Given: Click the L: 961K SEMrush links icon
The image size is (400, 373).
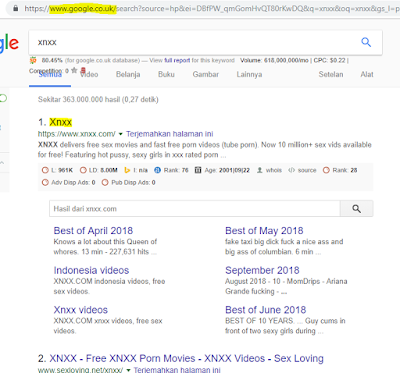Looking at the screenshot, I should pyautogui.click(x=45, y=170).
